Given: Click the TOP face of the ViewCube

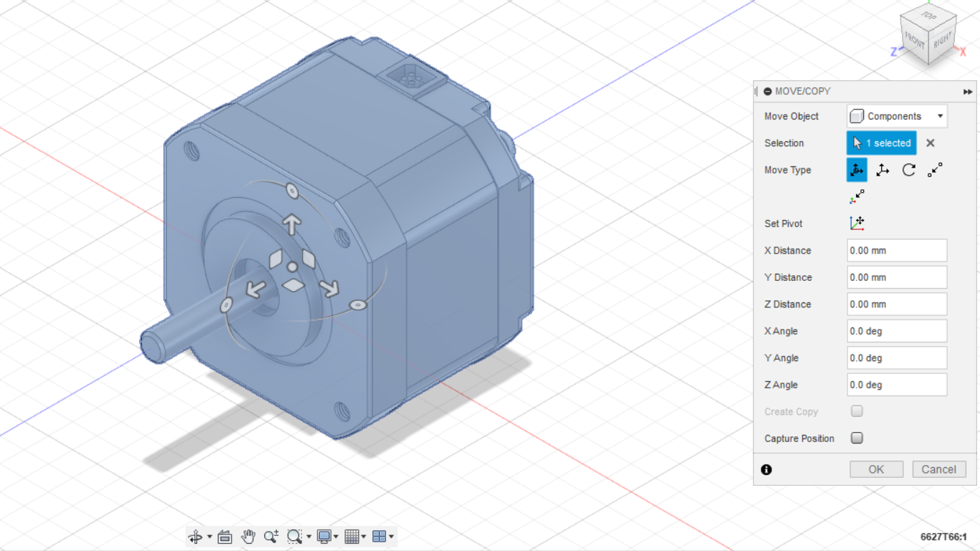Looking at the screenshot, I should coord(928,16).
